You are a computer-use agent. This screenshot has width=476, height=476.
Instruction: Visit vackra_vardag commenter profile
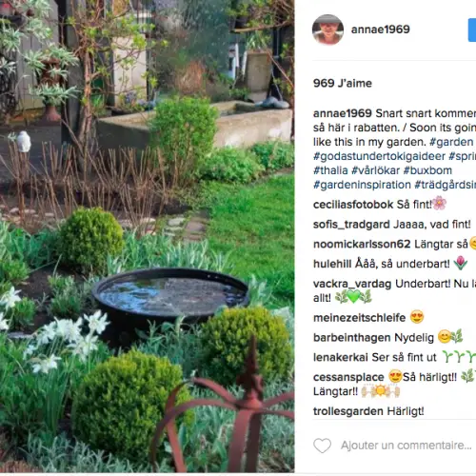point(352,284)
